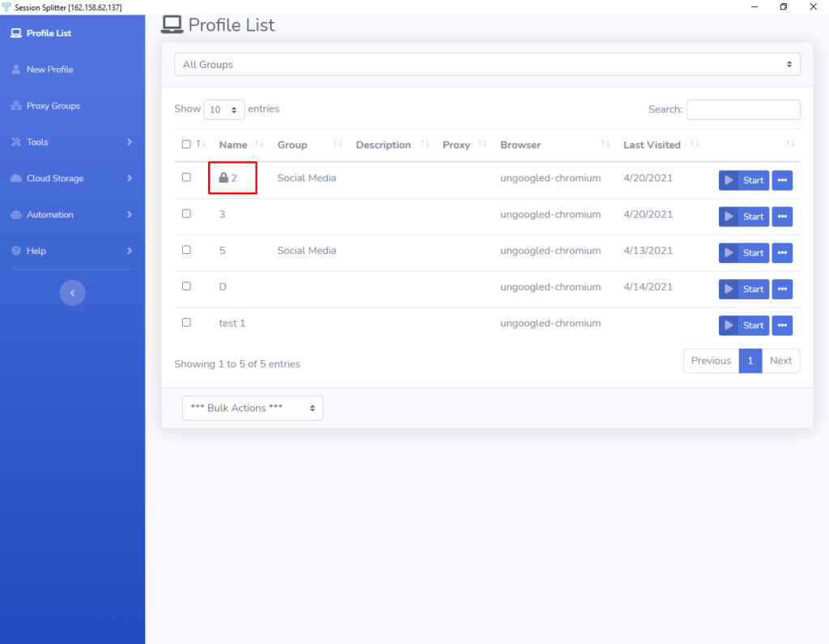Start profile 2
This screenshot has width=829, height=644.
[x=743, y=180]
